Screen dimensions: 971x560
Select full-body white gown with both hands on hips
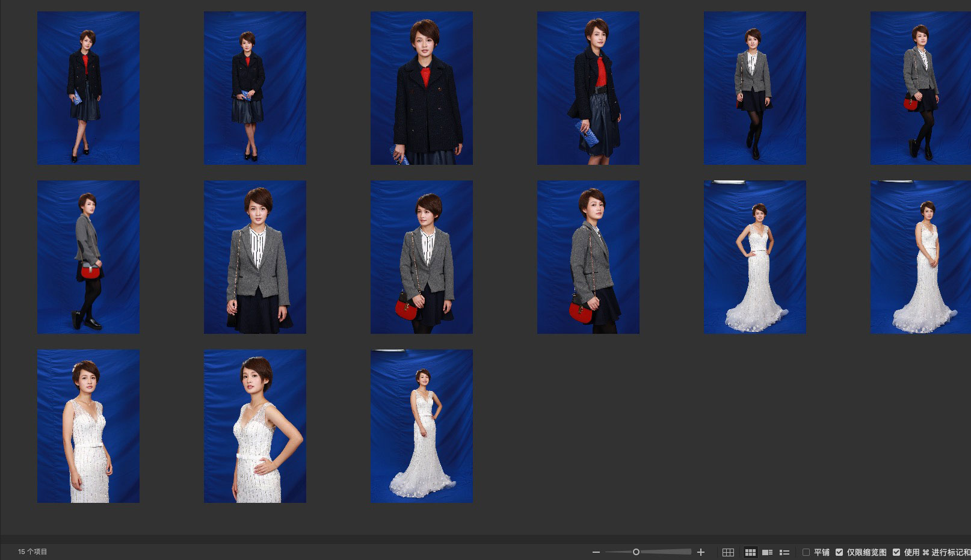(x=754, y=257)
